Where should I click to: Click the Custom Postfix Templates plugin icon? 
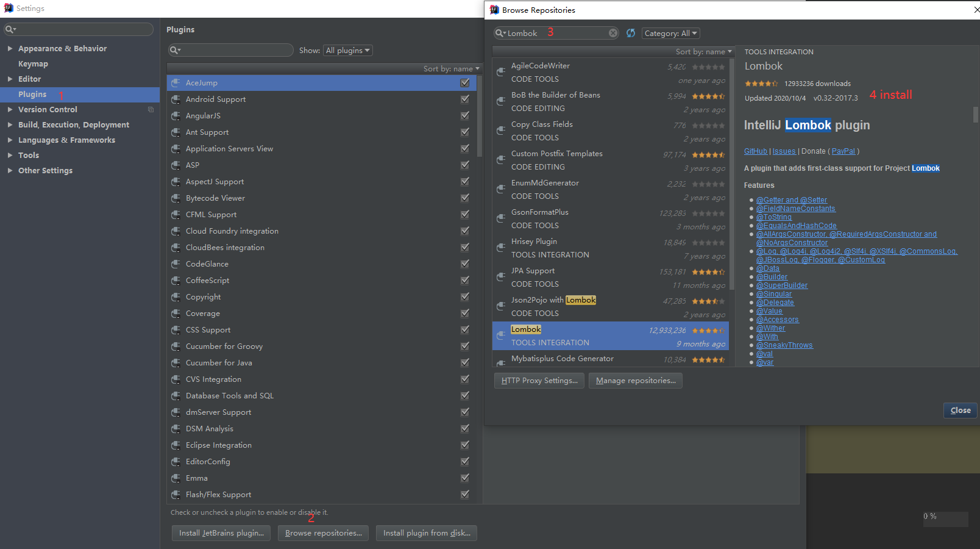click(x=501, y=160)
